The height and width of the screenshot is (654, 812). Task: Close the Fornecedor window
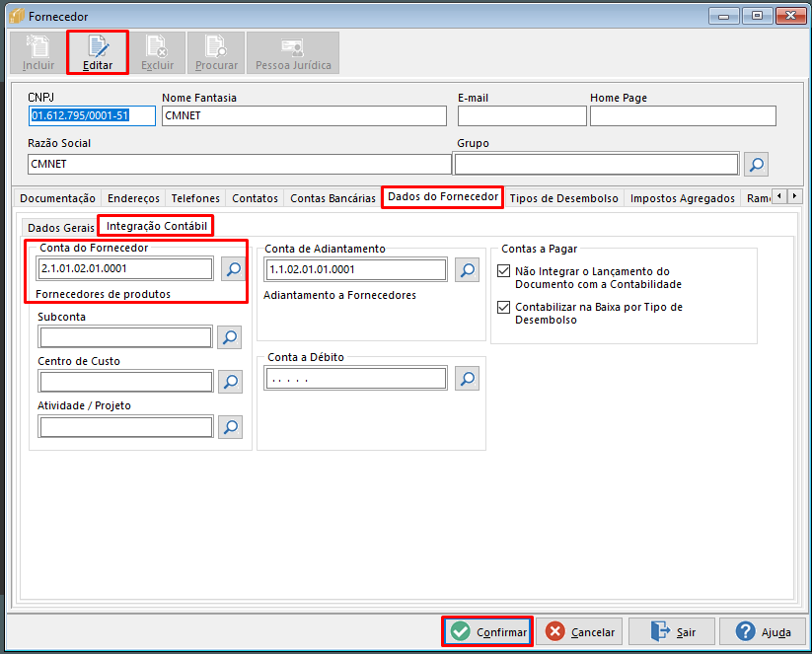[790, 16]
